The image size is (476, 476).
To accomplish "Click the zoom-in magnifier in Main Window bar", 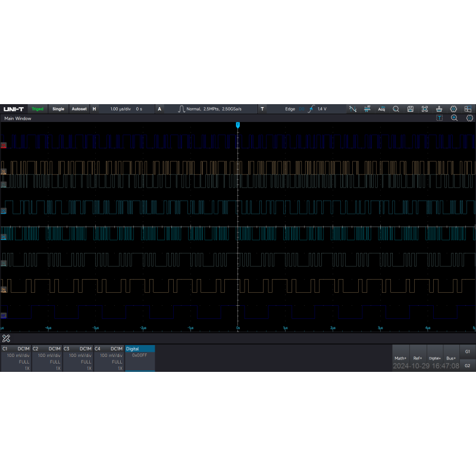I will tap(454, 118).
